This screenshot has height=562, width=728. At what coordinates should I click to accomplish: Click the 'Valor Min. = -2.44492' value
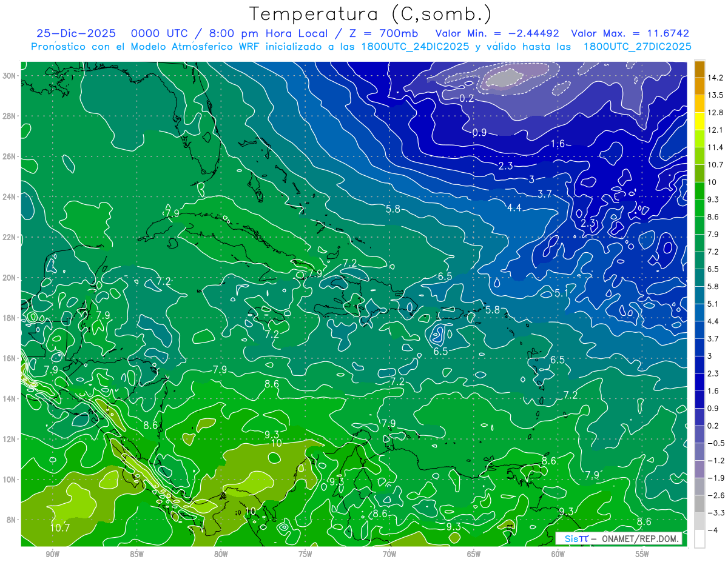pyautogui.click(x=497, y=33)
